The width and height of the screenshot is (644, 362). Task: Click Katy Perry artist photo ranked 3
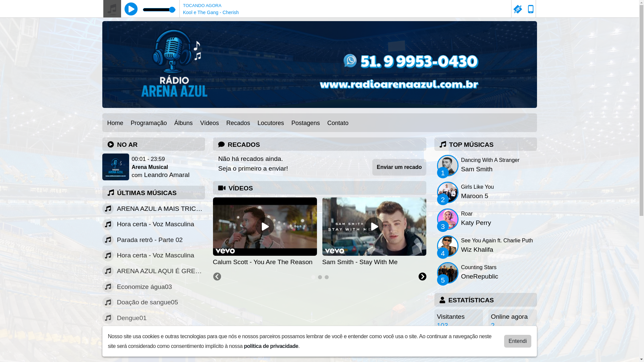click(448, 219)
